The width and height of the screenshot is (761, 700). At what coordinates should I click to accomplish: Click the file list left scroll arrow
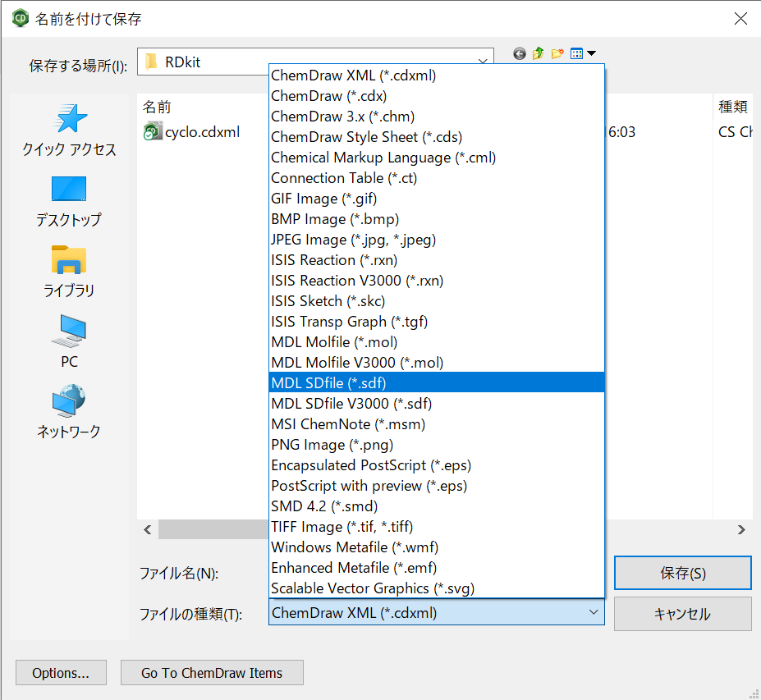[x=148, y=530]
